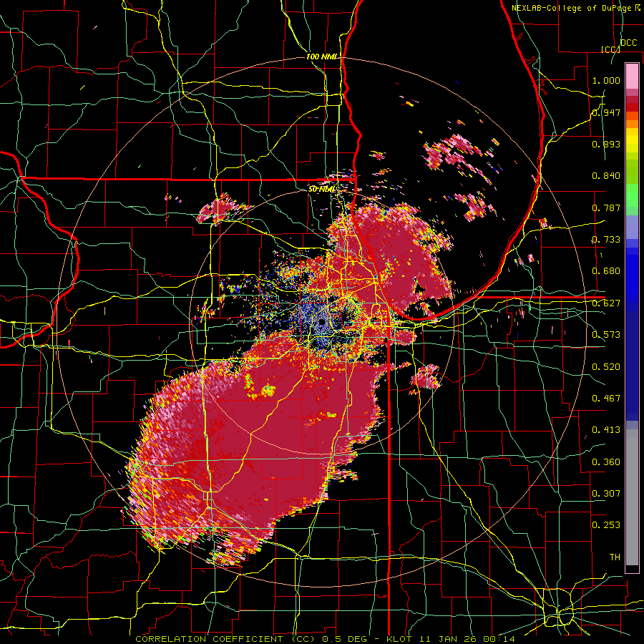Click the 100 NMI range ring label
The width and height of the screenshot is (644, 644).
(321, 57)
